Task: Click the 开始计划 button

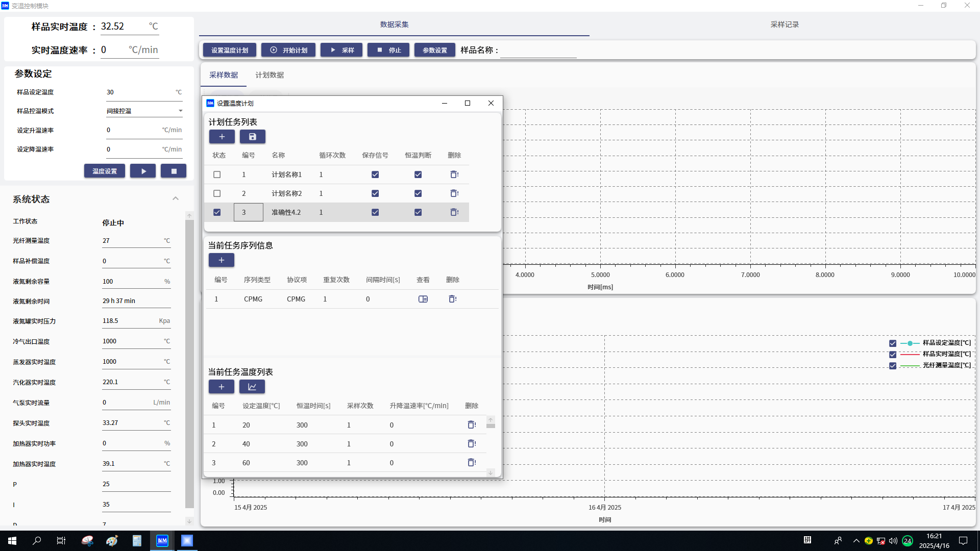Action: point(288,50)
